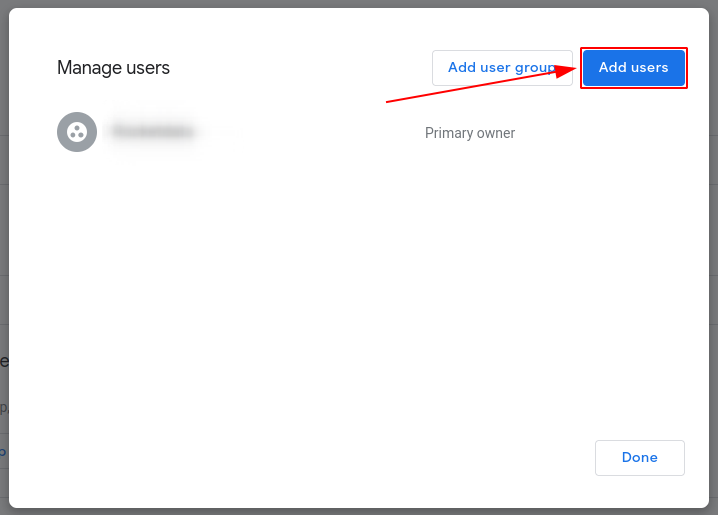Click blank area between heading and buttons
This screenshot has height=515, width=718.
pos(300,68)
